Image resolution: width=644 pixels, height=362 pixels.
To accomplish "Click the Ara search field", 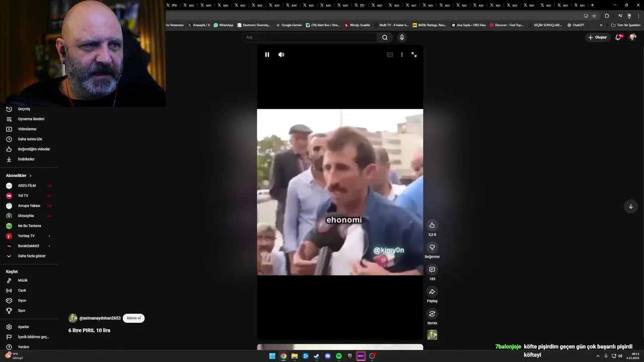I will coord(309,37).
